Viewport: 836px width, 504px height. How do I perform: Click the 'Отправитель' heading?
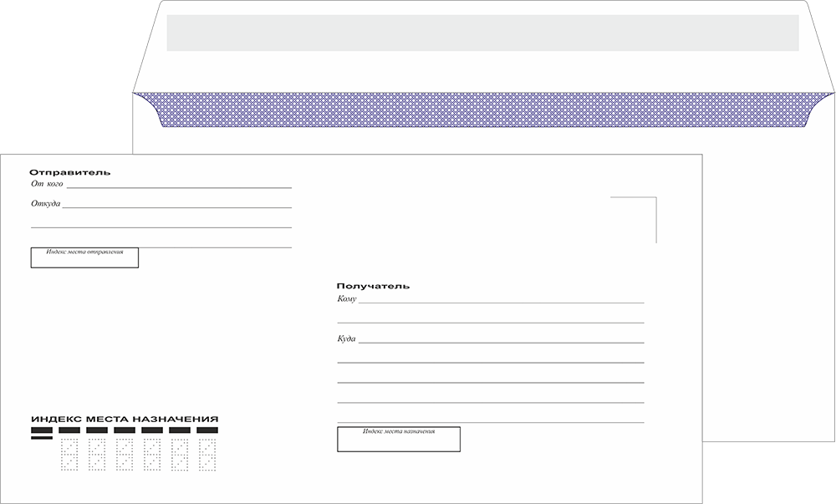(70, 172)
